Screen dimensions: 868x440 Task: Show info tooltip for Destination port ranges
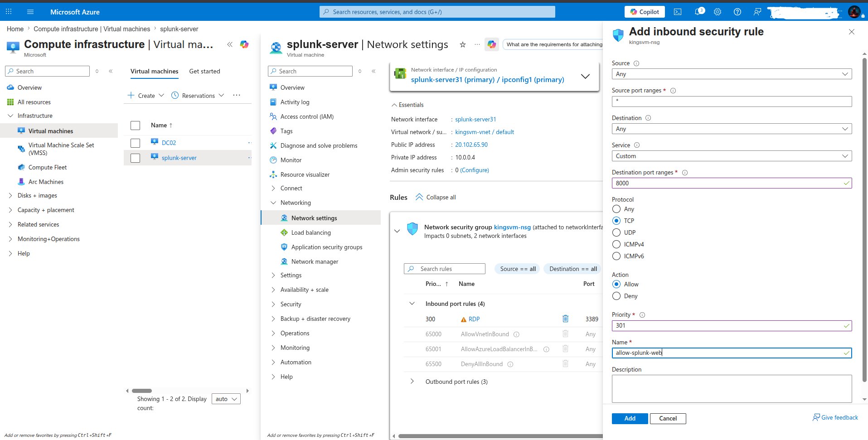(685, 173)
